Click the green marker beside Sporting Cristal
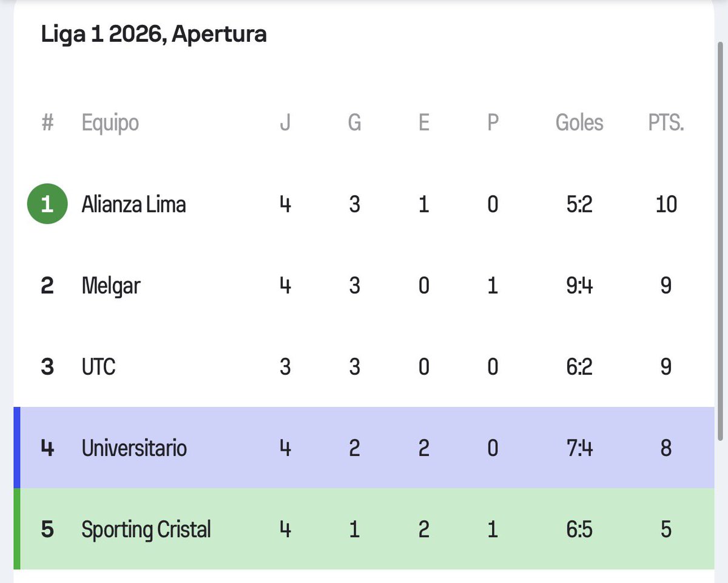Viewport: 728px width, 583px height. coord(17,529)
